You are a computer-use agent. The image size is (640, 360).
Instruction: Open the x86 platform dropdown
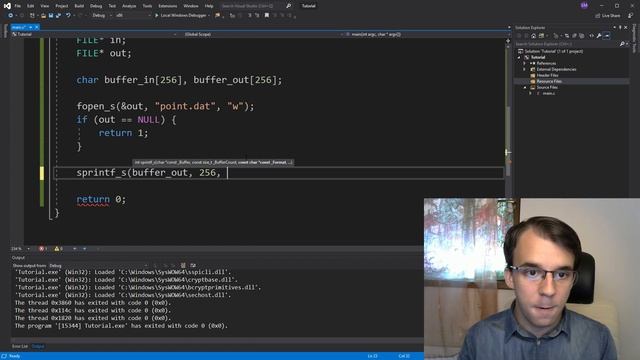click(133, 16)
